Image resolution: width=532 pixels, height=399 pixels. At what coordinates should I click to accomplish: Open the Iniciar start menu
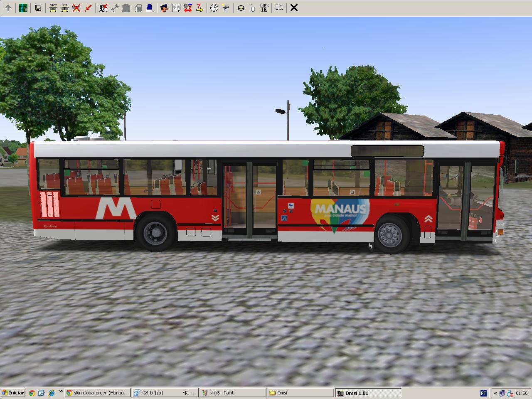13,393
